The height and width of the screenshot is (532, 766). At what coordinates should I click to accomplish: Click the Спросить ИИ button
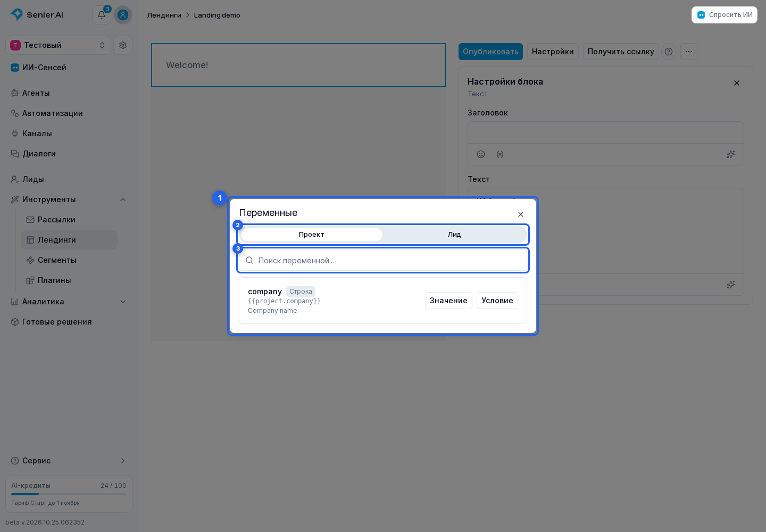click(725, 15)
